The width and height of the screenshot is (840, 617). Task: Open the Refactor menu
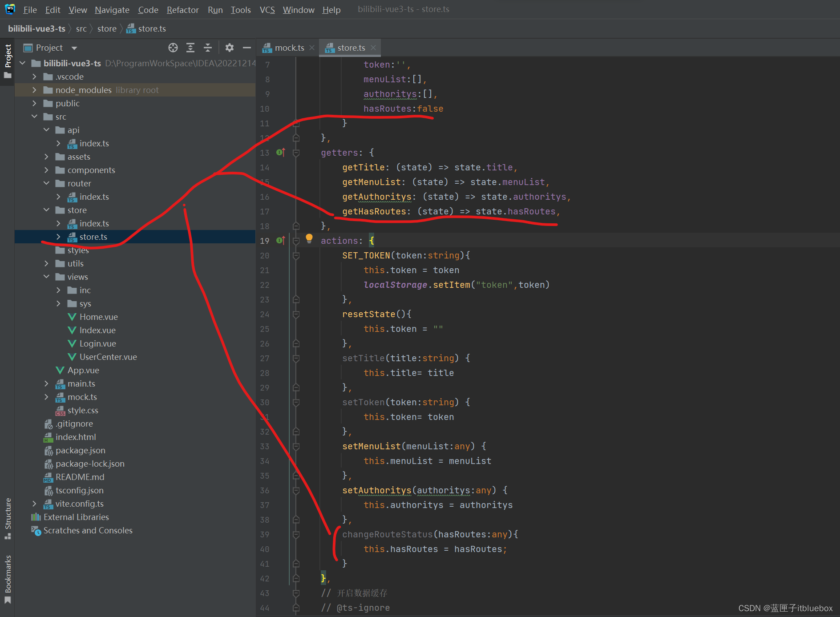pyautogui.click(x=182, y=10)
